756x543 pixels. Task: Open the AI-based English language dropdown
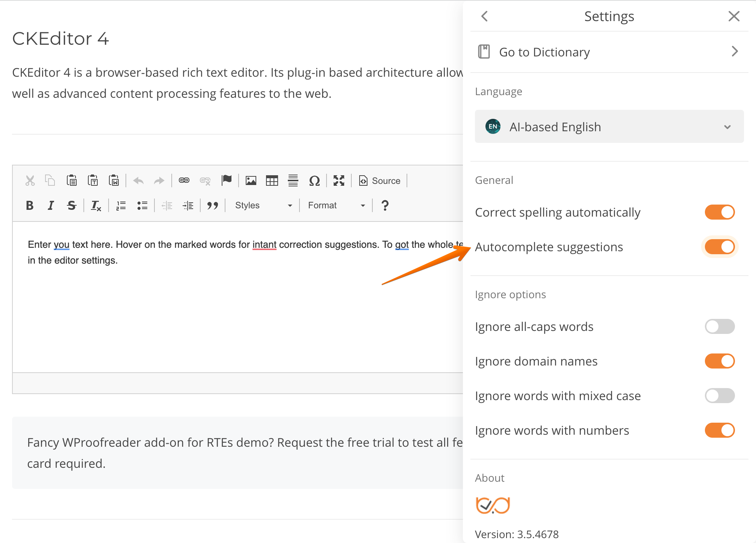[x=609, y=127]
